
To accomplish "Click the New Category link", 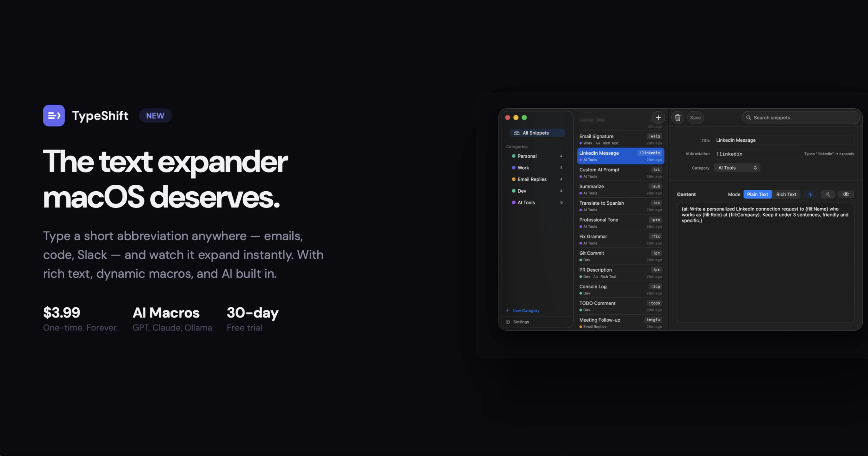I will coord(525,311).
